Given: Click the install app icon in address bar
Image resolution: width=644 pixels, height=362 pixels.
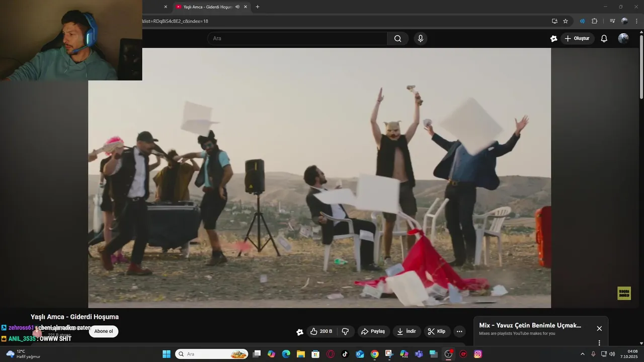Looking at the screenshot, I should (554, 21).
